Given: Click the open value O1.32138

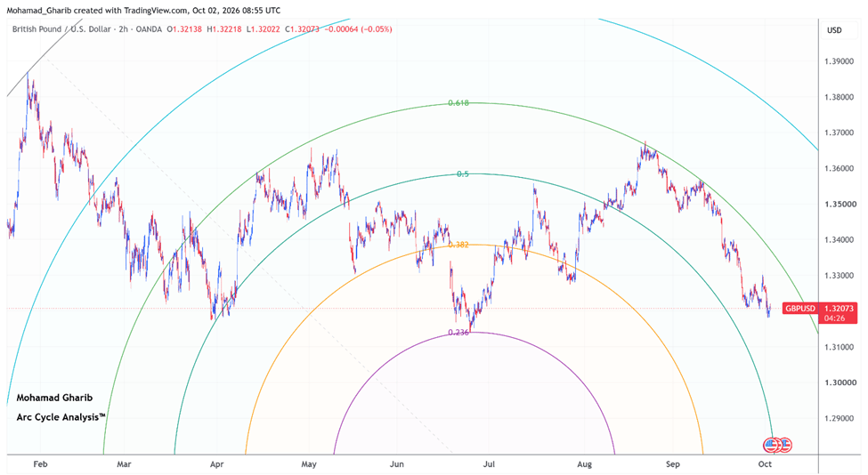Looking at the screenshot, I should (x=184, y=28).
